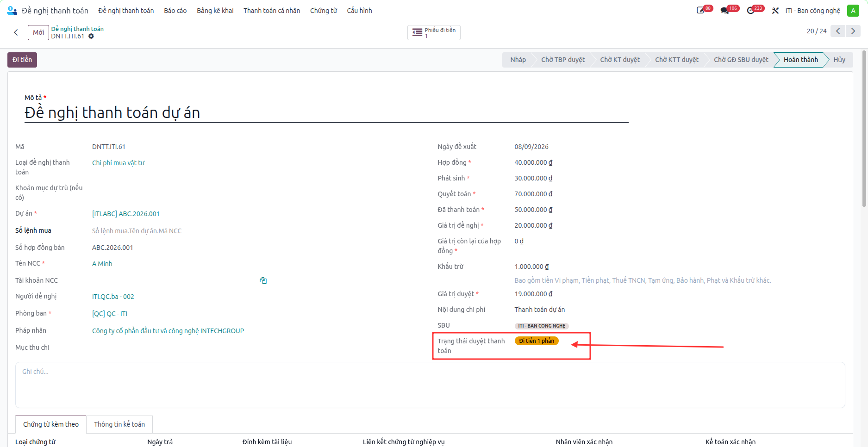Click the Ghi chú notes text area
Screen dimensions: 868x447
pos(430,385)
